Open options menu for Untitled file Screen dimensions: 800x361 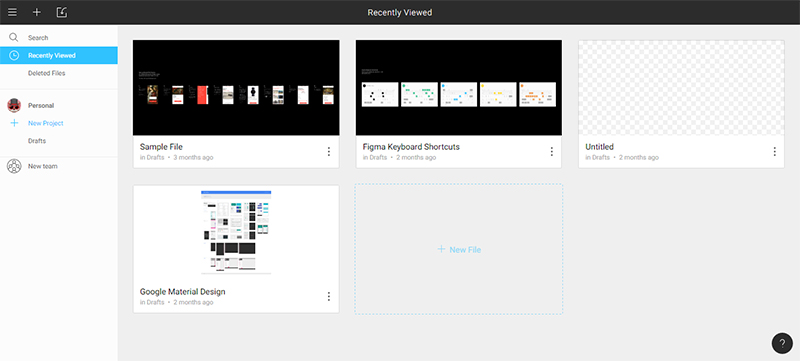(x=774, y=151)
